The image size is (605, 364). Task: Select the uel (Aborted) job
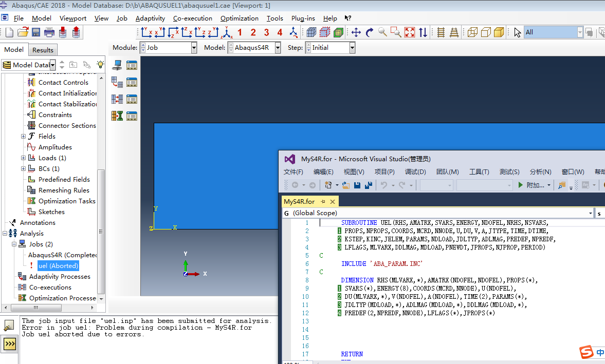(x=58, y=266)
